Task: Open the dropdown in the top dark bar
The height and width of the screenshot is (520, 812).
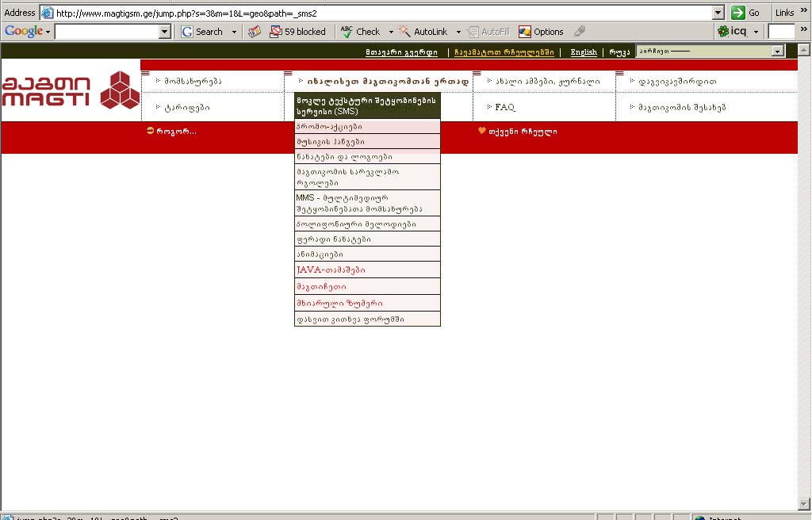Action: [x=778, y=51]
